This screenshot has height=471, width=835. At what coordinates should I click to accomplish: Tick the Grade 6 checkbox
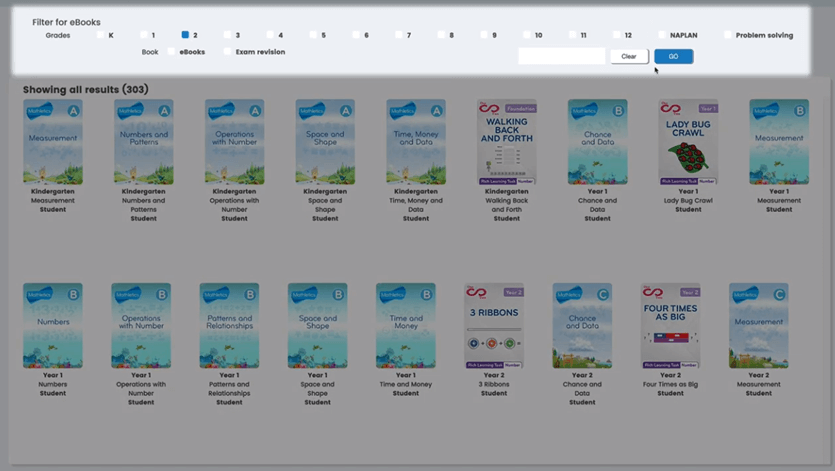point(356,35)
